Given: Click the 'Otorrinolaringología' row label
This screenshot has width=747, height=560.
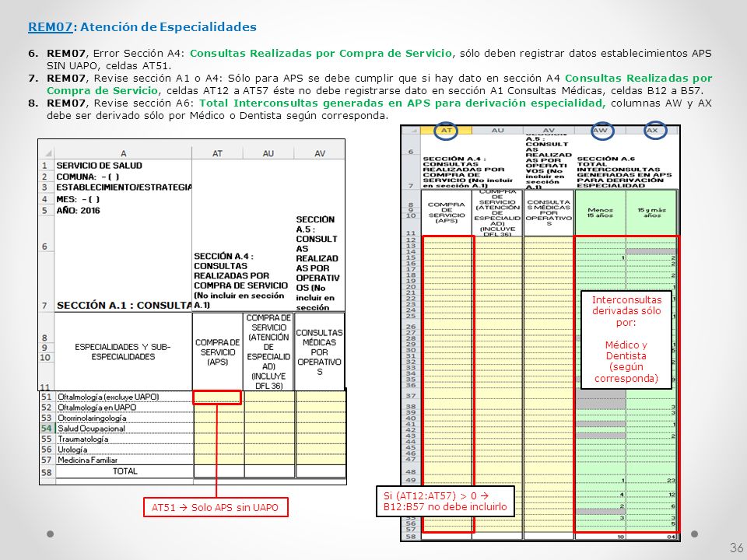Looking at the screenshot, I should 92,418.
